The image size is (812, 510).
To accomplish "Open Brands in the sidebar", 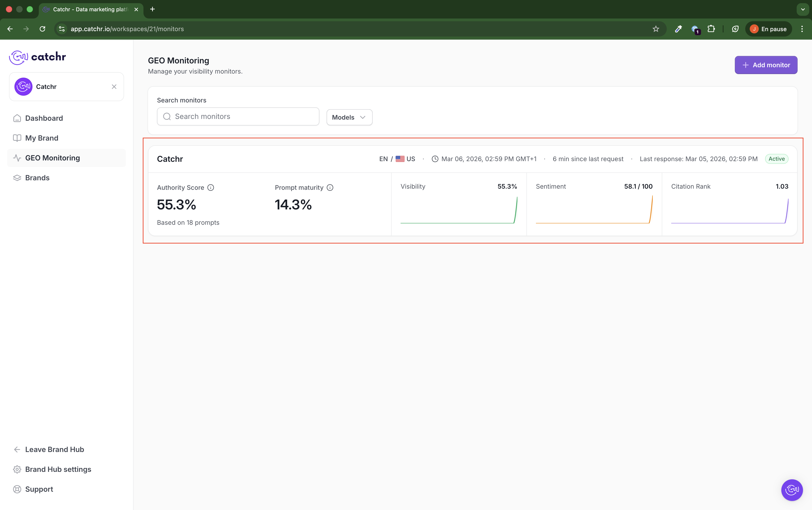I will 37,178.
